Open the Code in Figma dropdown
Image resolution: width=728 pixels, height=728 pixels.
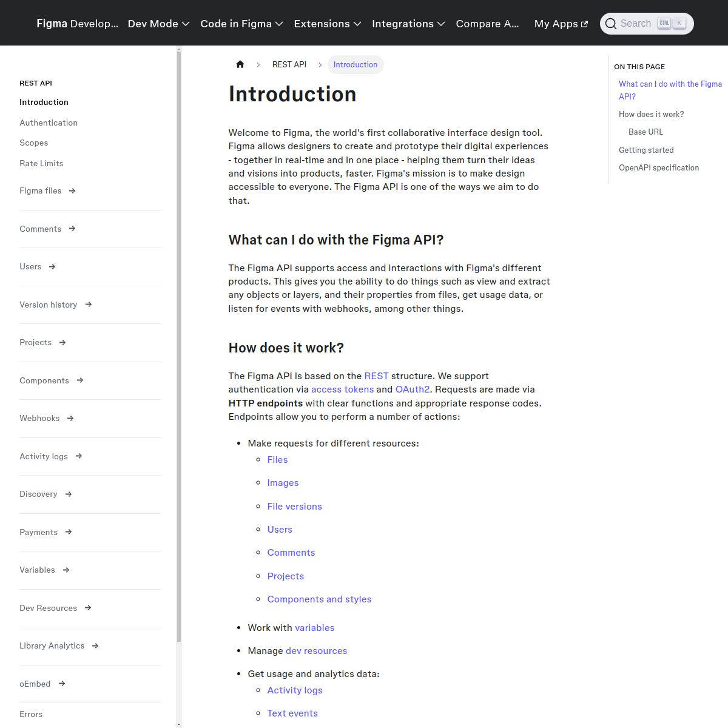coord(241,24)
